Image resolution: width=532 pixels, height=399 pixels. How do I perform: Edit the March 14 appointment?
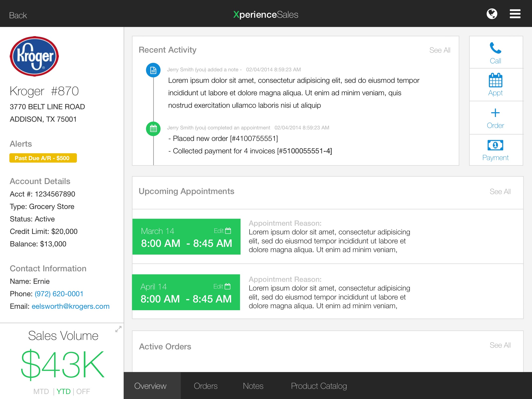pyautogui.click(x=222, y=231)
